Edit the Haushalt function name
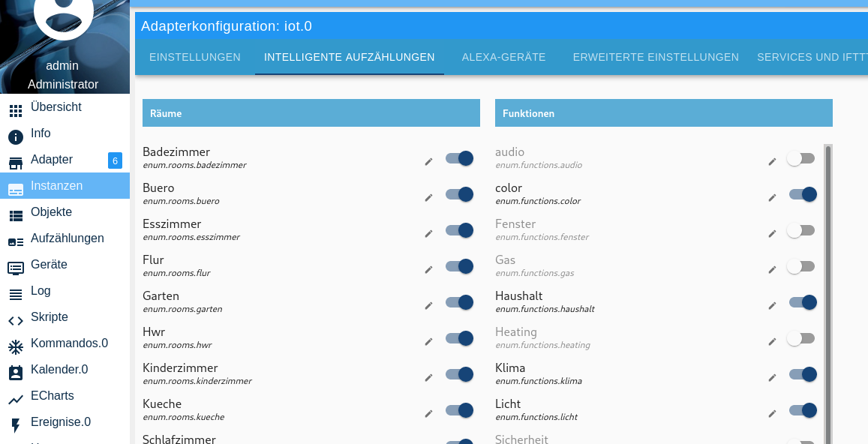Screen dimensions: 868x444 coord(772,305)
